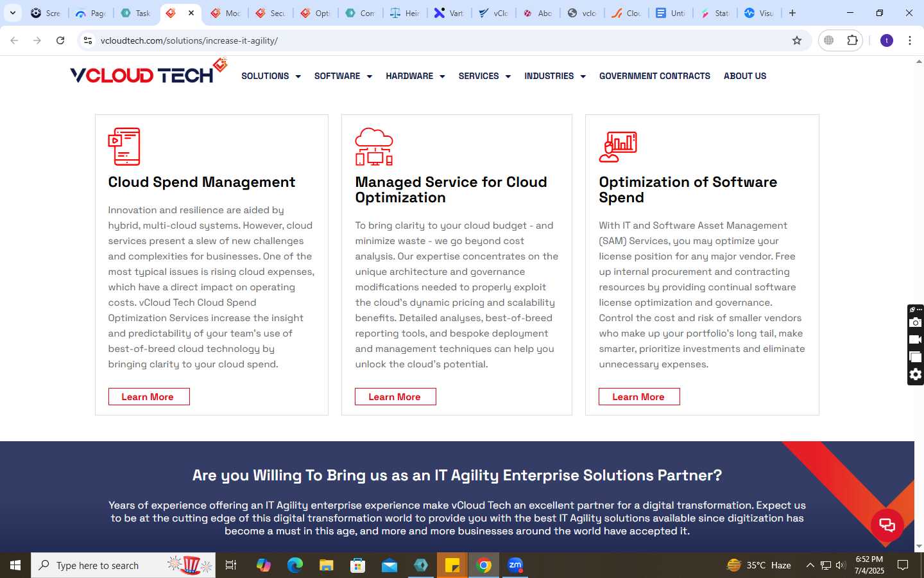Open the ABOUT US page

pos(745,76)
